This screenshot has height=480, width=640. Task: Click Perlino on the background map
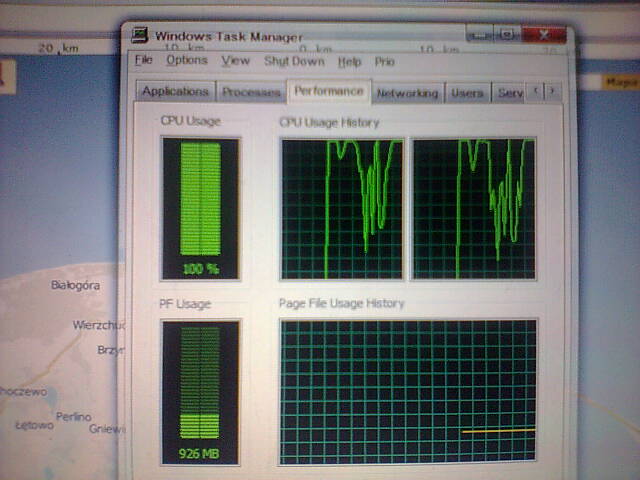coord(73,417)
